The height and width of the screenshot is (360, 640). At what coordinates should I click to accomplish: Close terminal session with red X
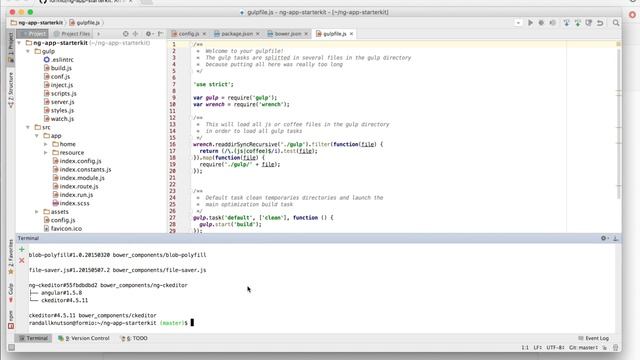[22, 260]
